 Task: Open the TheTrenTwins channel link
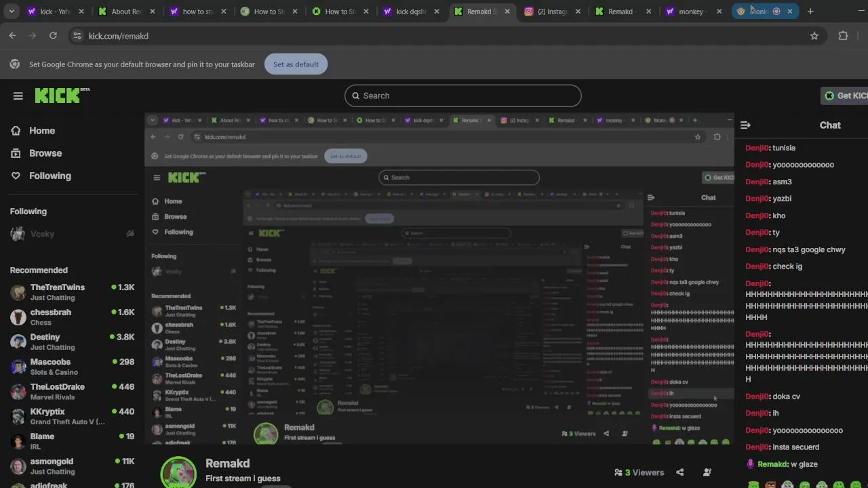[x=71, y=292]
